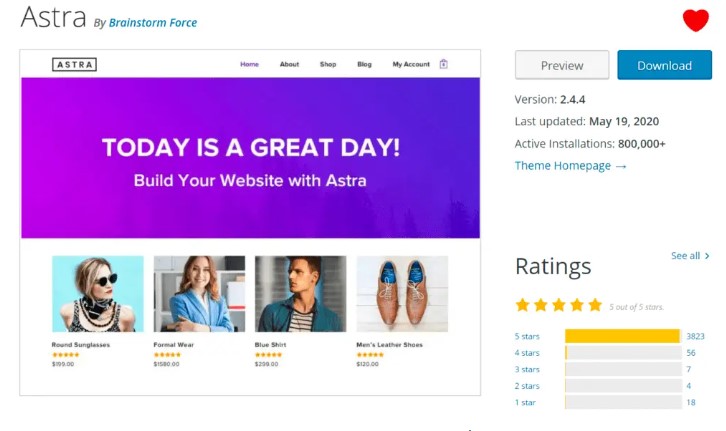Screen dimensions: 726x431
Task: Click the Round Sunglasses product thumbnail
Action: click(x=98, y=294)
